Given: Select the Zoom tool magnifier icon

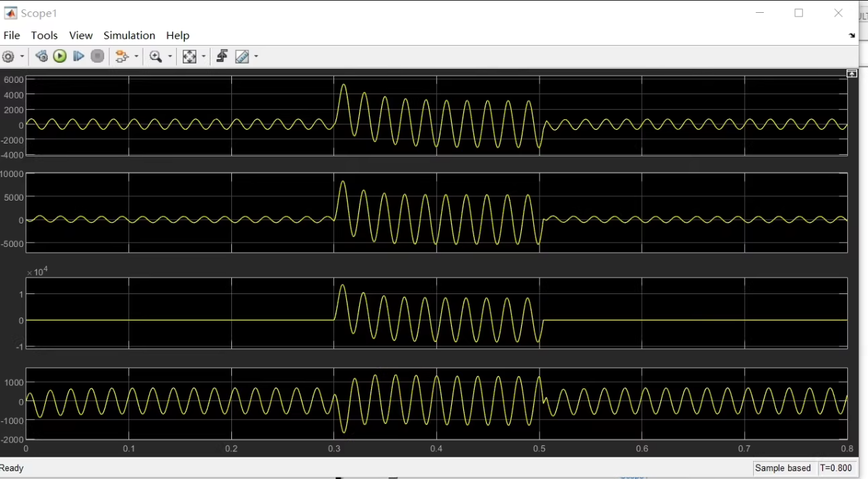Looking at the screenshot, I should click(x=156, y=56).
